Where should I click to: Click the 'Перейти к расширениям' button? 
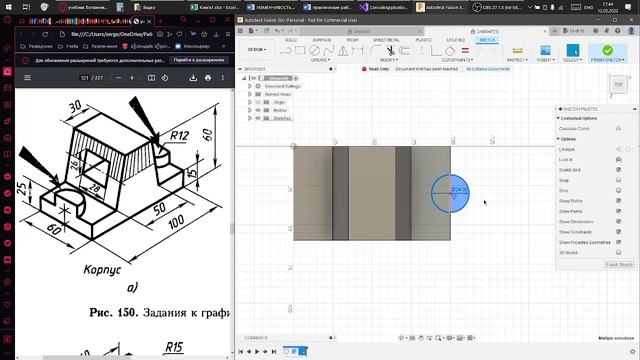[x=199, y=60]
